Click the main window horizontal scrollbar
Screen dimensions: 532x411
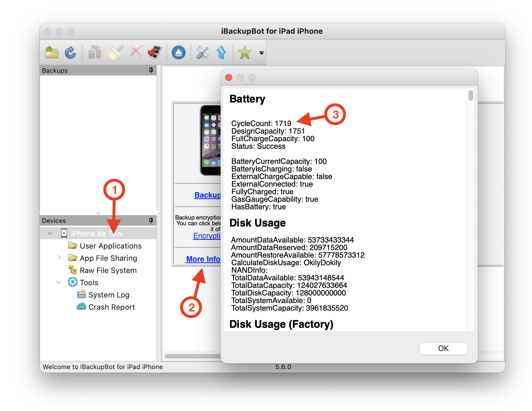click(x=192, y=356)
